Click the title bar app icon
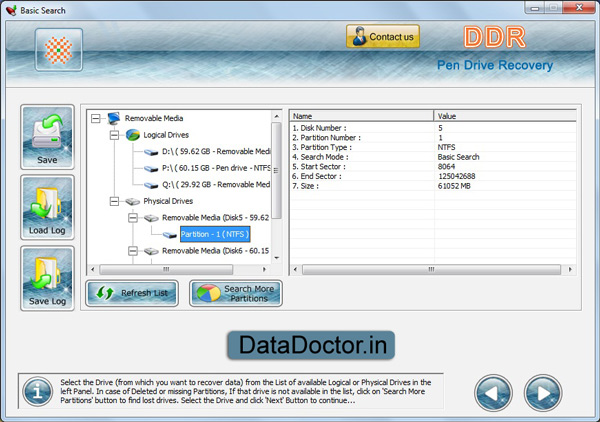The image size is (600, 422). (x=11, y=10)
